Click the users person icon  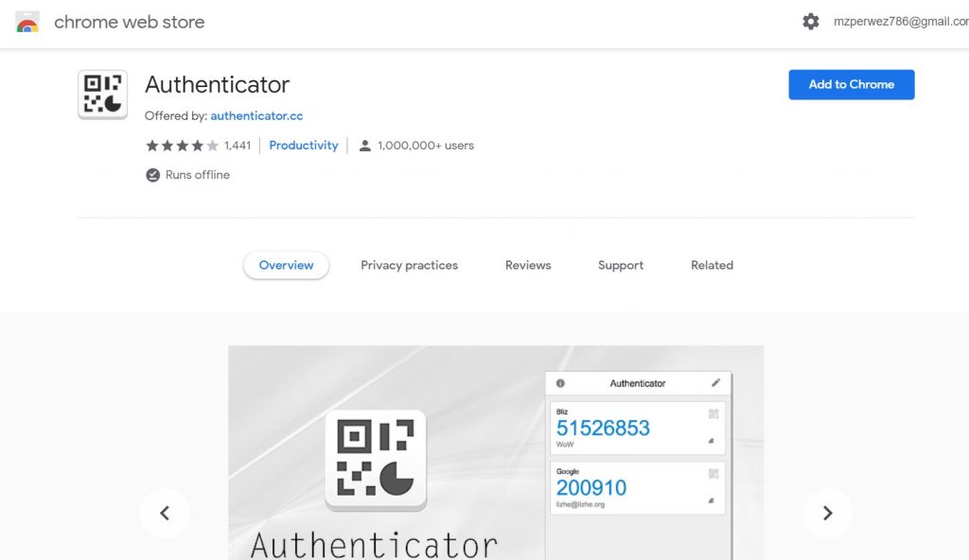click(364, 146)
